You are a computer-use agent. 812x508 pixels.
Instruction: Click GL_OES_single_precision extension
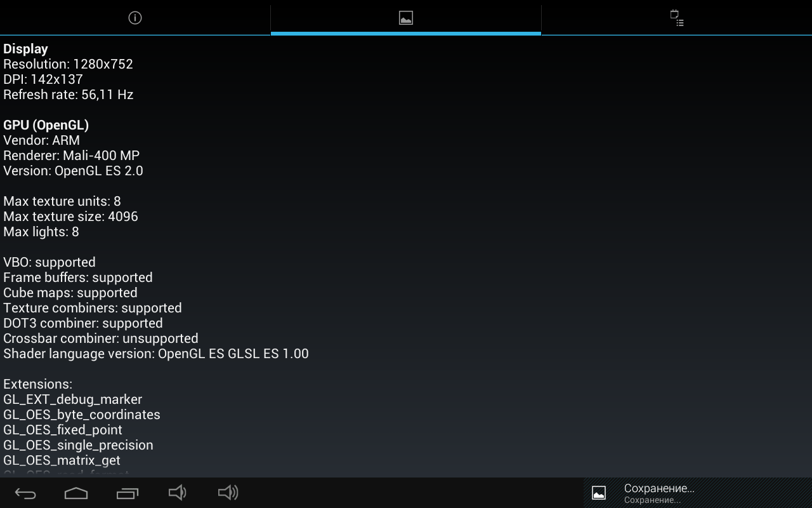[x=78, y=445]
